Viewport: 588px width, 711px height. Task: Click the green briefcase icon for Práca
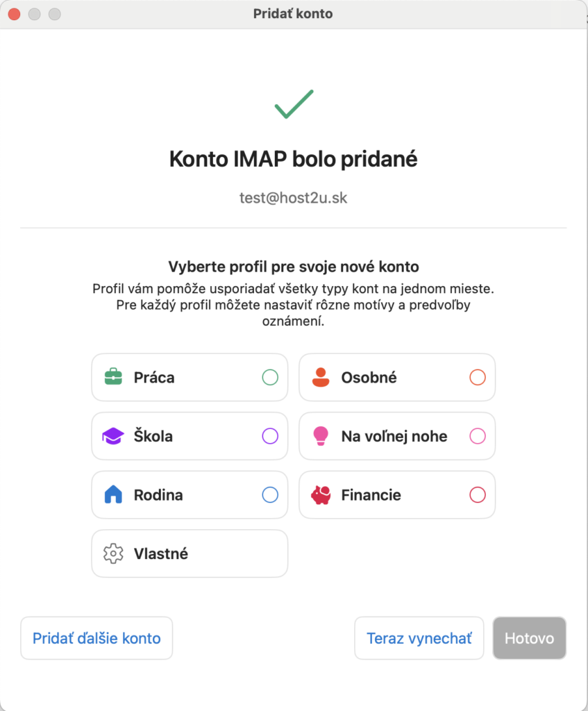point(113,377)
